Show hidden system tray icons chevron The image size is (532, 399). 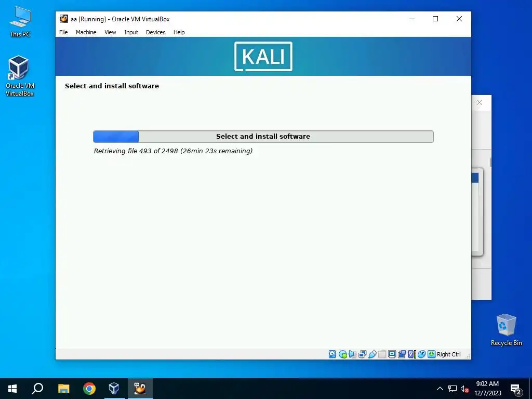click(440, 389)
